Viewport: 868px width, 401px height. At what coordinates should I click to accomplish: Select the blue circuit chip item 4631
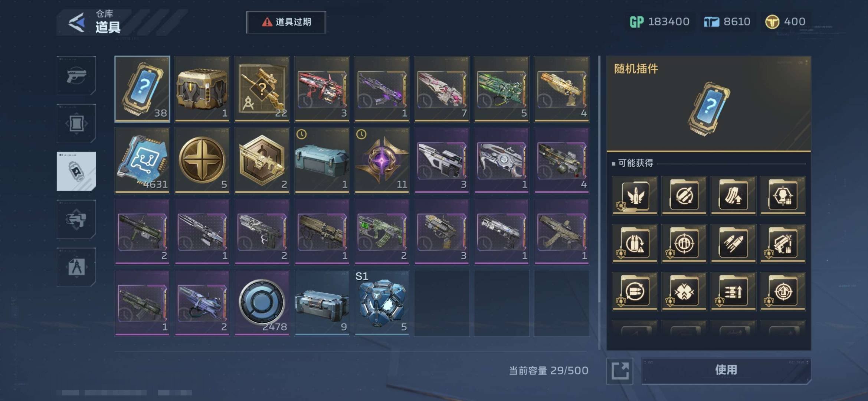point(142,160)
